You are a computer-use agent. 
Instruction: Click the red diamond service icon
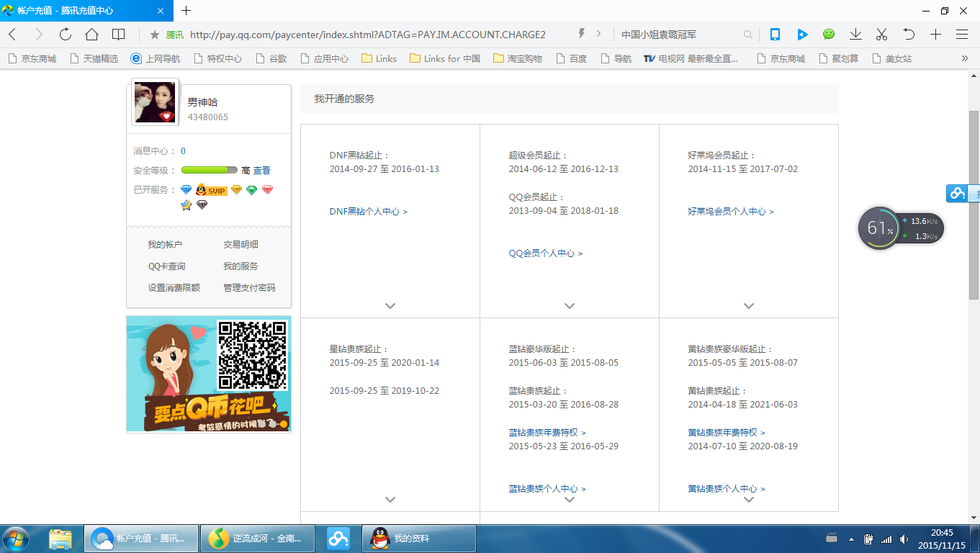267,189
